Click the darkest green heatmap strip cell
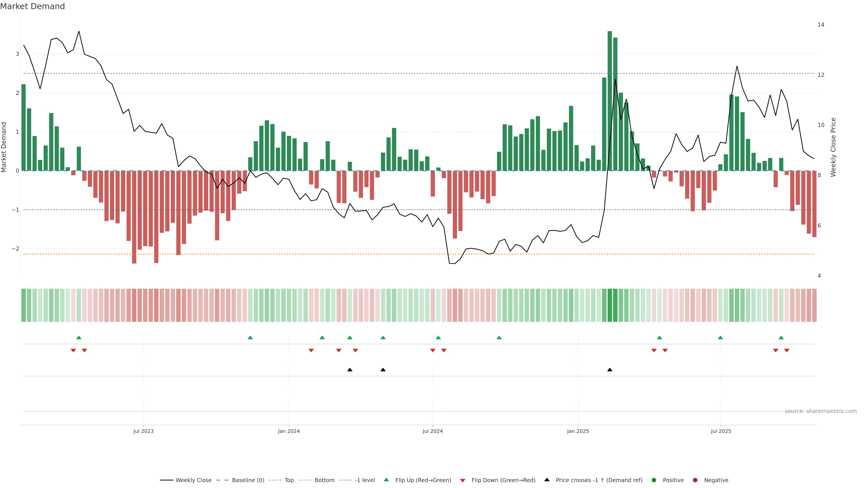 (x=610, y=305)
